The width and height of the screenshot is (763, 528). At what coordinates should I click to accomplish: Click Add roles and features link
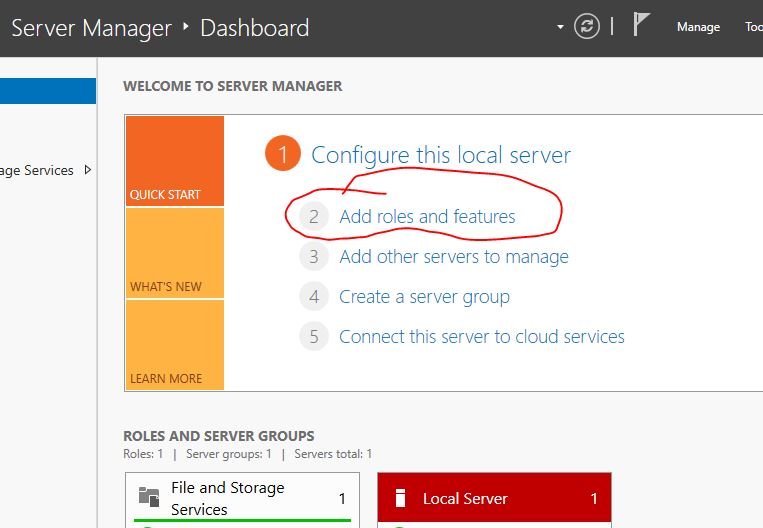427,217
